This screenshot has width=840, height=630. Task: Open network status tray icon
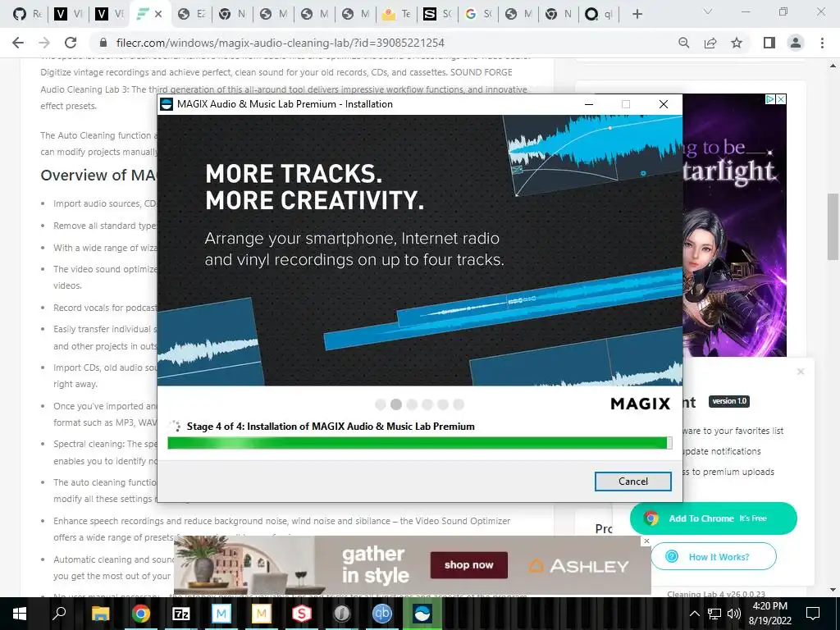click(714, 614)
